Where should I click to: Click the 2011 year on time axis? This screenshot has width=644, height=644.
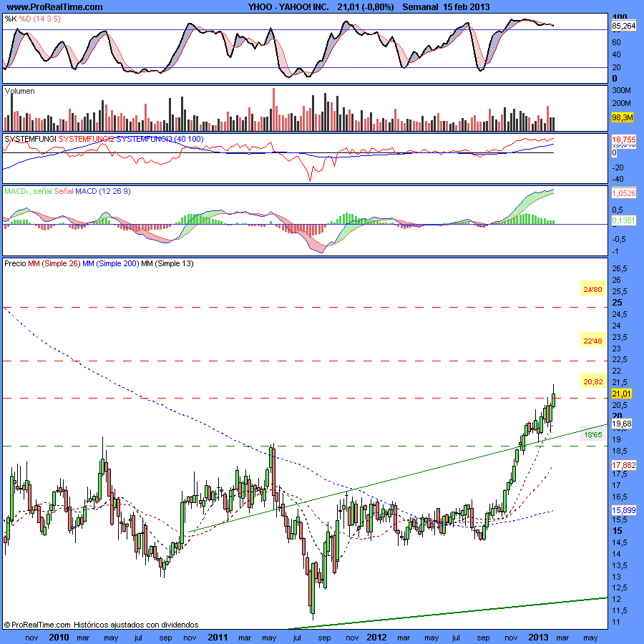[x=218, y=638]
